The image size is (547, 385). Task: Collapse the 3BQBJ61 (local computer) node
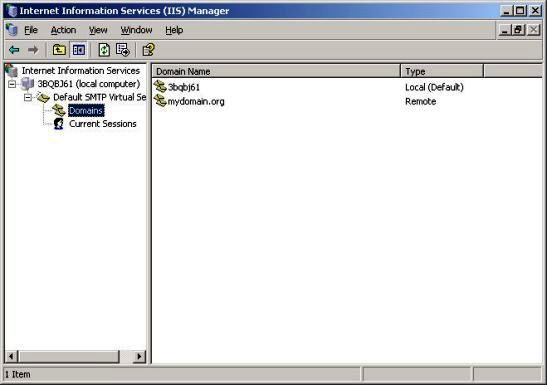click(x=12, y=84)
